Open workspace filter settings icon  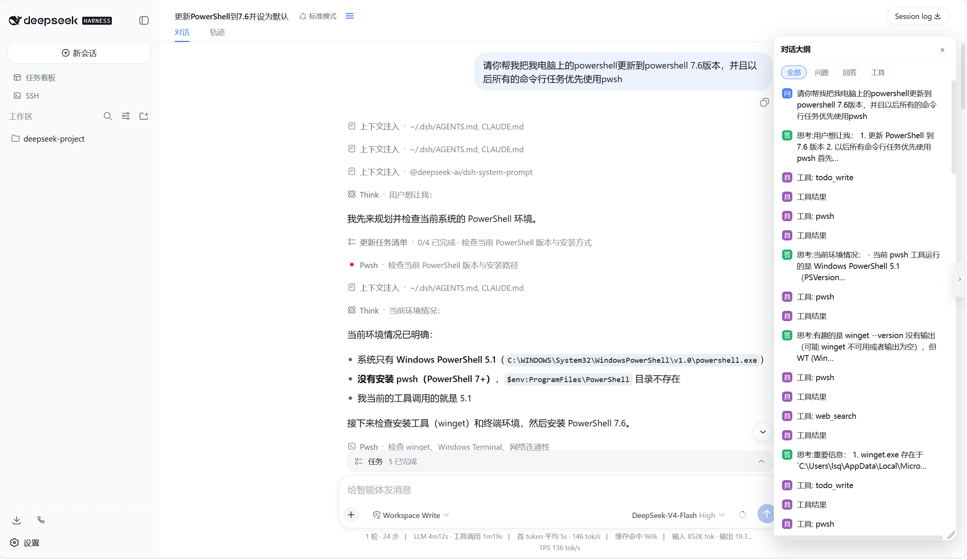pyautogui.click(x=125, y=116)
